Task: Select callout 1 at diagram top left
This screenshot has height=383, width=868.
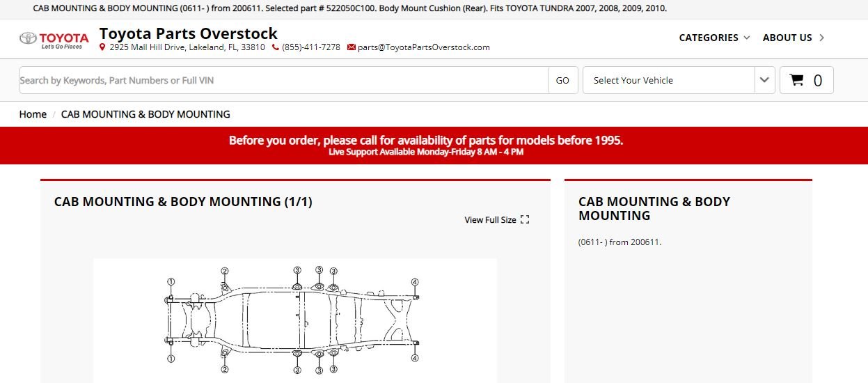Action: tap(171, 282)
